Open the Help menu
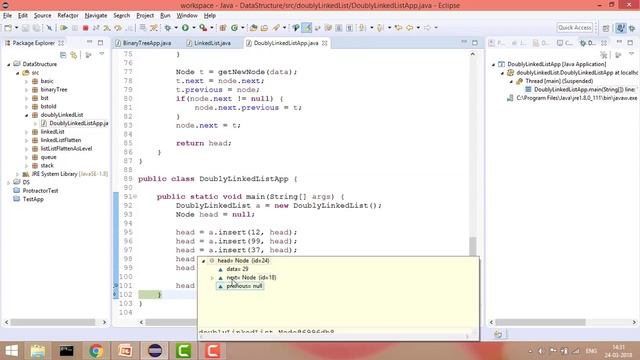This screenshot has height=360, width=640. click(x=210, y=16)
